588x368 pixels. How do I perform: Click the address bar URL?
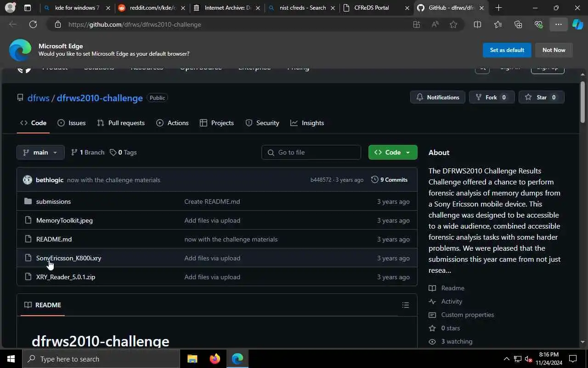pyautogui.click(x=135, y=24)
